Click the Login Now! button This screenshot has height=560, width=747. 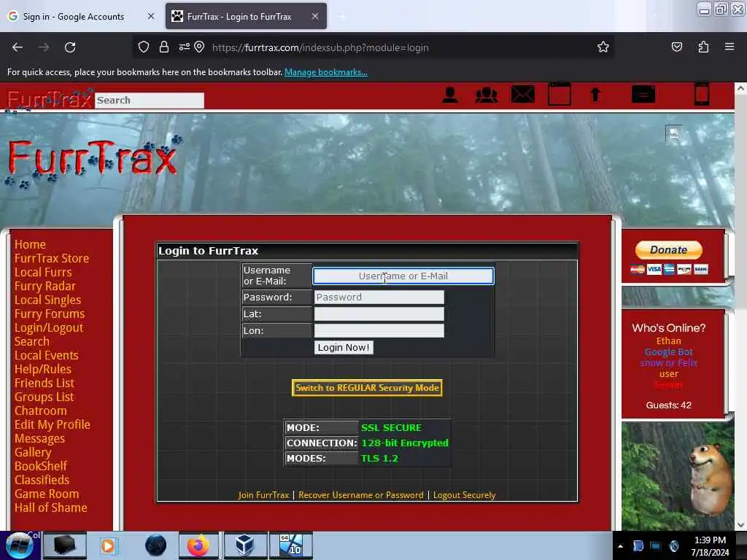click(344, 348)
